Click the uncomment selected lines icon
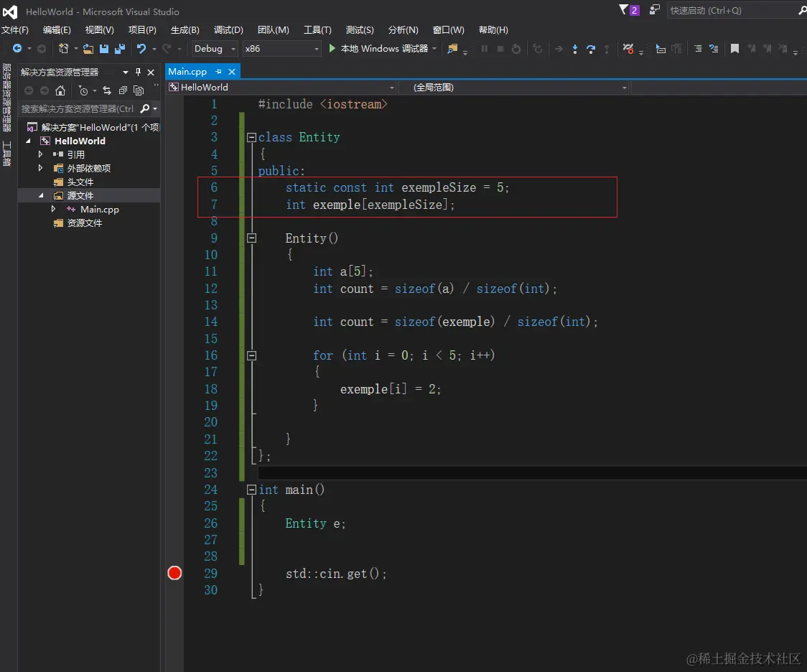807x672 pixels. [714, 48]
